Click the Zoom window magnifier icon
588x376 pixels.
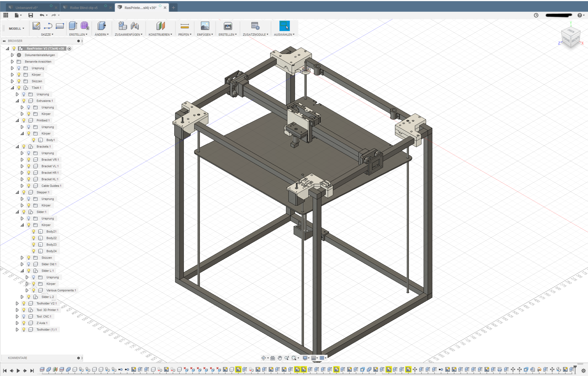click(294, 358)
